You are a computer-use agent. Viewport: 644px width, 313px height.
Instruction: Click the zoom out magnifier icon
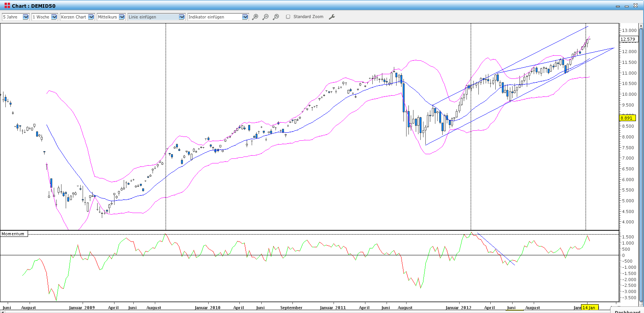pyautogui.click(x=266, y=17)
